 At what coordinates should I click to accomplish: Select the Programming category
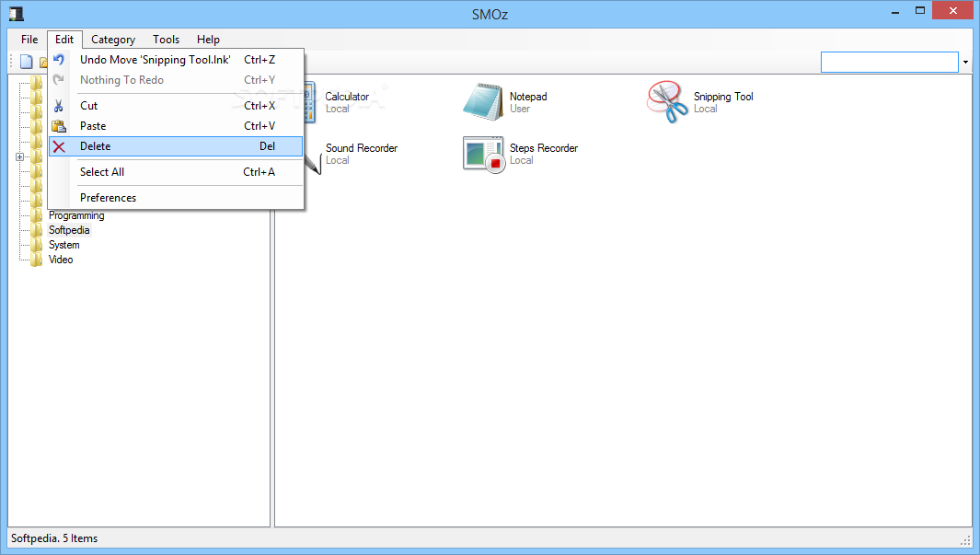click(x=77, y=215)
